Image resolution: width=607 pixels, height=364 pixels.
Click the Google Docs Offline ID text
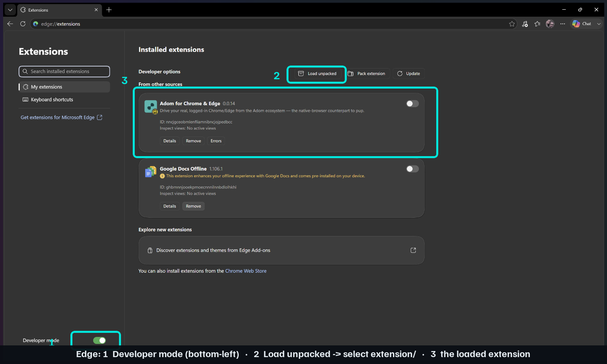tap(198, 187)
